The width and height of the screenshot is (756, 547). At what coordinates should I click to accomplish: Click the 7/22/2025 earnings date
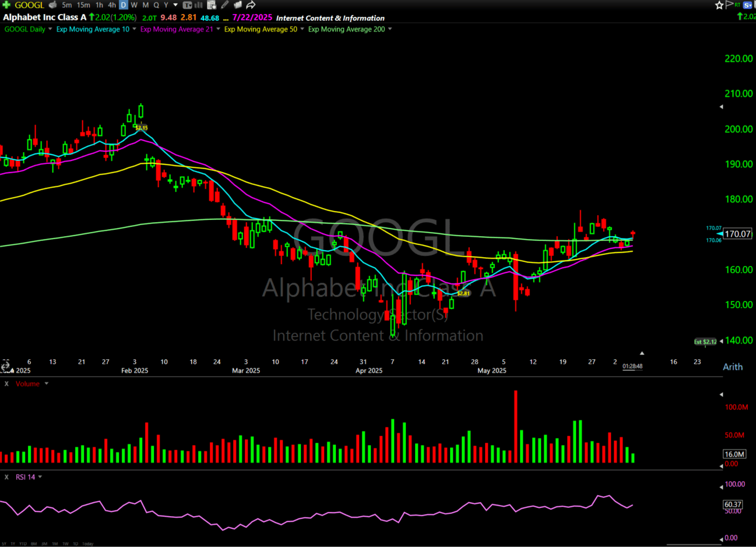(252, 17)
